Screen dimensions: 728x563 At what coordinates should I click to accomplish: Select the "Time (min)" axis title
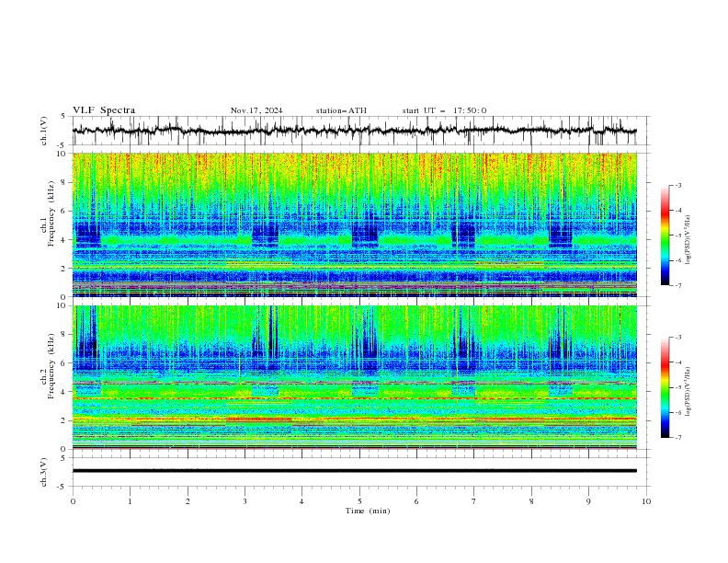click(x=368, y=511)
